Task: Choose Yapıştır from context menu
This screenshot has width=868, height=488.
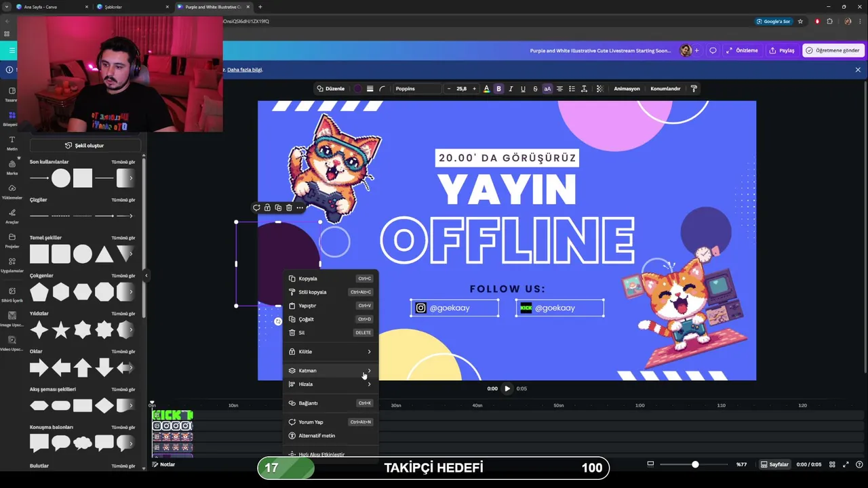Action: [330, 306]
